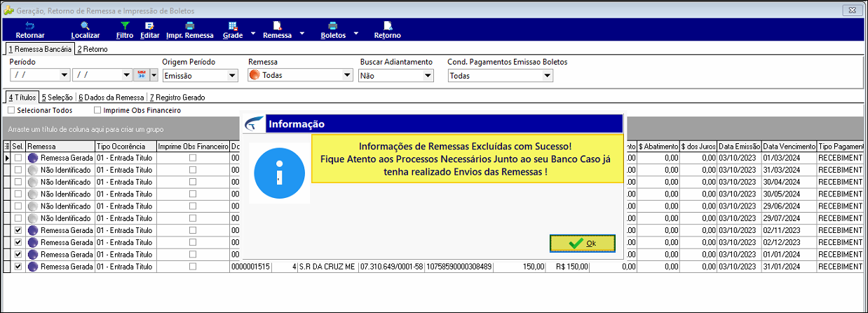Viewport: 868px width, 313px height.
Task: Click the Remessa document toolbar icon
Action: pos(277,25)
